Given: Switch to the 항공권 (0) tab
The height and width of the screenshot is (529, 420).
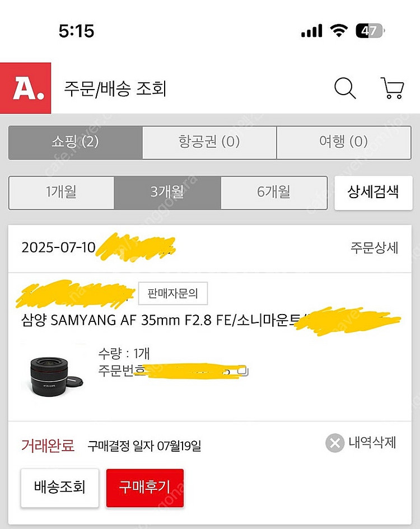Looking at the screenshot, I should pyautogui.click(x=209, y=142).
